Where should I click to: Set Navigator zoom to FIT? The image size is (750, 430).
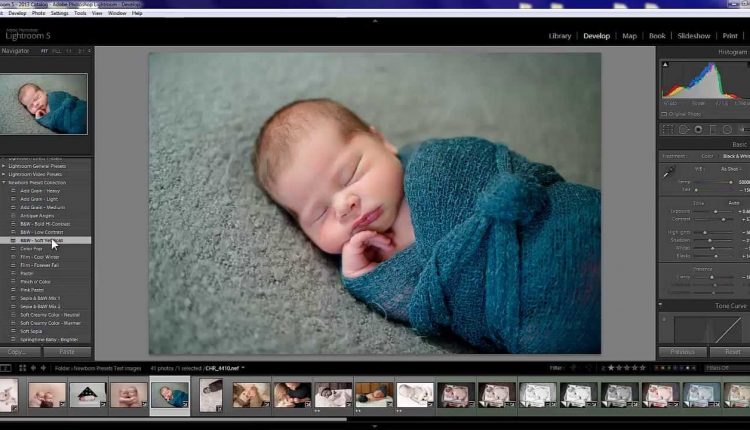(44, 51)
